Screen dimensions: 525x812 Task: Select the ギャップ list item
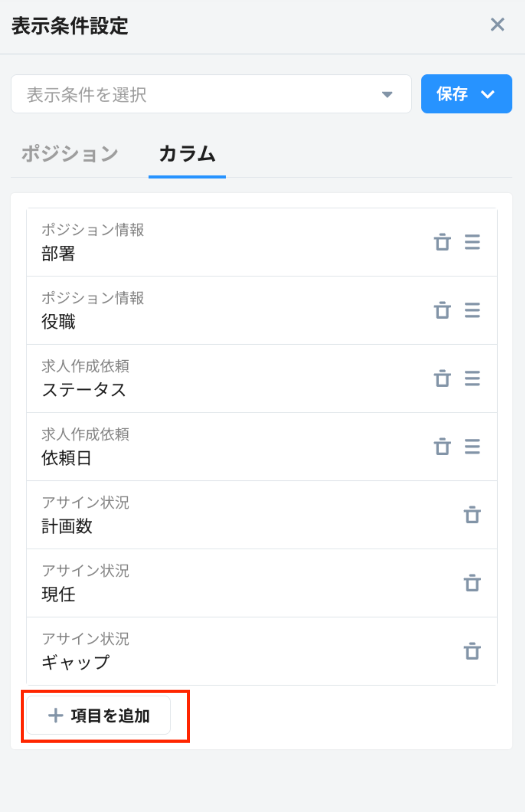pos(204,651)
